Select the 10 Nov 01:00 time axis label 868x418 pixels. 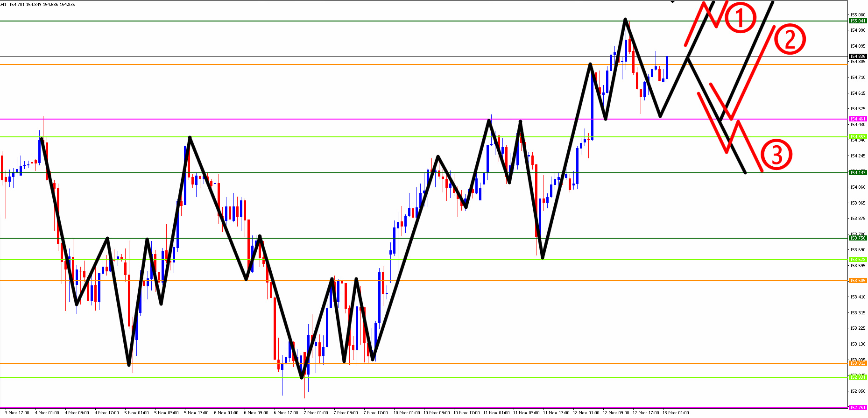tap(407, 413)
